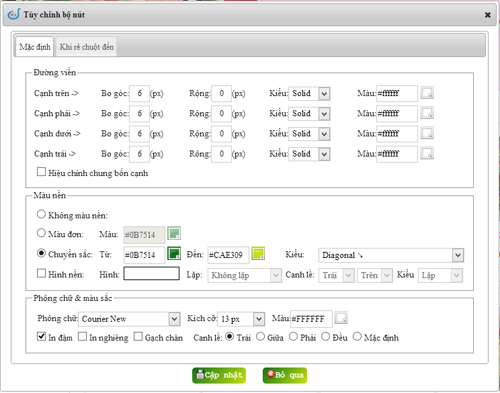
Task: Click the gradient Đến #CAE309 field
Action: (228, 255)
